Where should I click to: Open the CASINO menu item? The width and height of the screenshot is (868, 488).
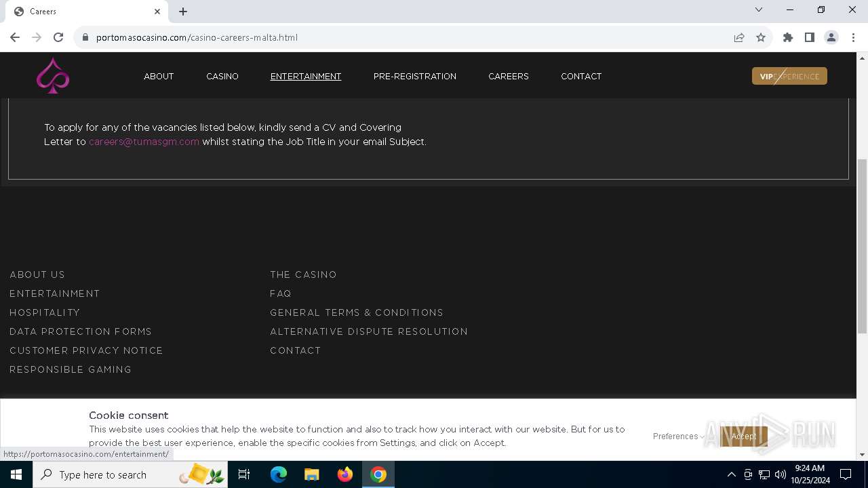pyautogui.click(x=222, y=77)
